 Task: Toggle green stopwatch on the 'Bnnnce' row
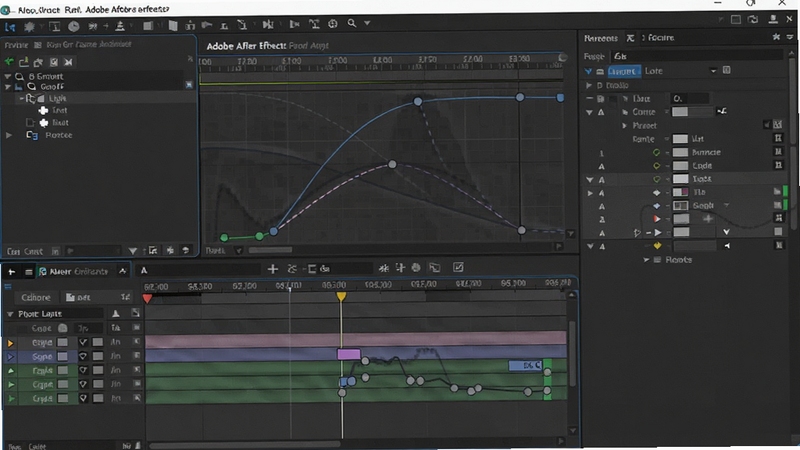coord(657,152)
